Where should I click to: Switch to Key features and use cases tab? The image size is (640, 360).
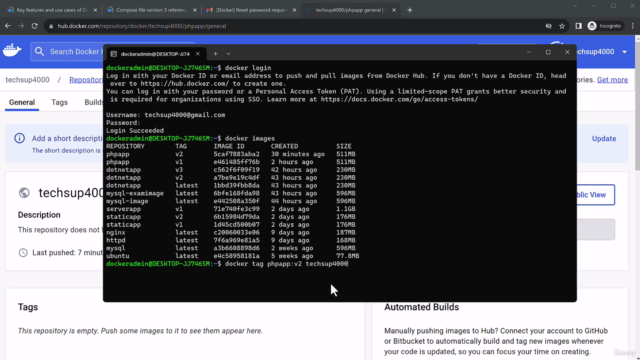pyautogui.click(x=51, y=10)
